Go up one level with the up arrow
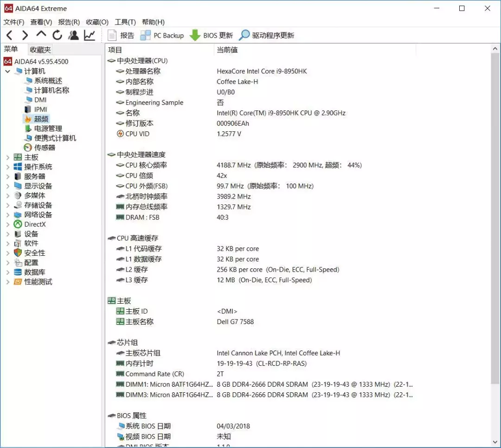 (41, 34)
